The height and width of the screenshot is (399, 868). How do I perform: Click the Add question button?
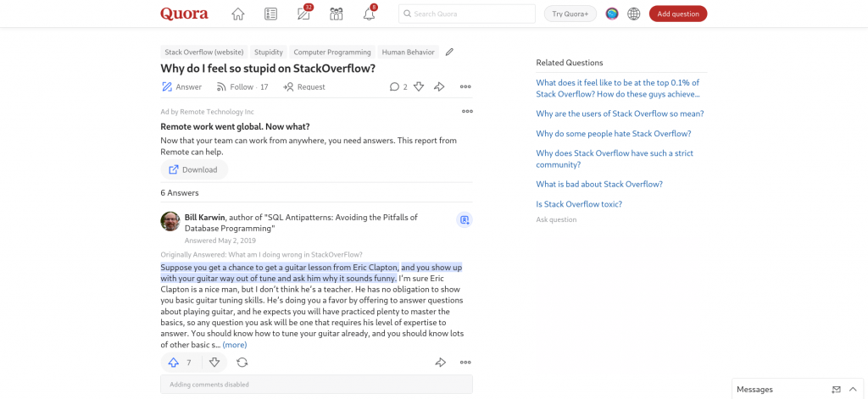click(677, 14)
